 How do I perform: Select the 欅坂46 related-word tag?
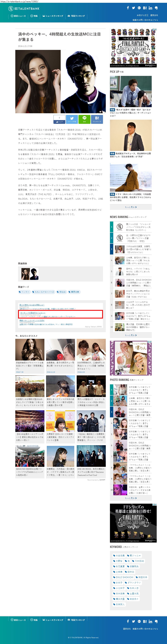[x=61, y=292]
